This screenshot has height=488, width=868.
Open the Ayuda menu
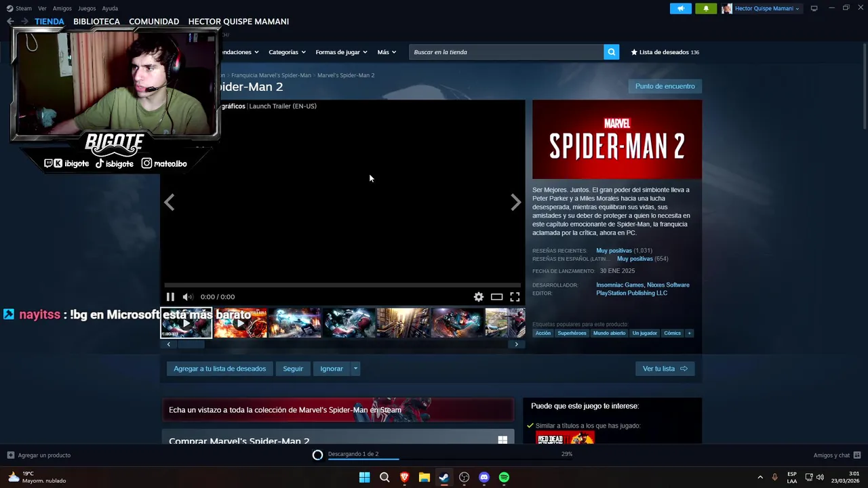(110, 8)
